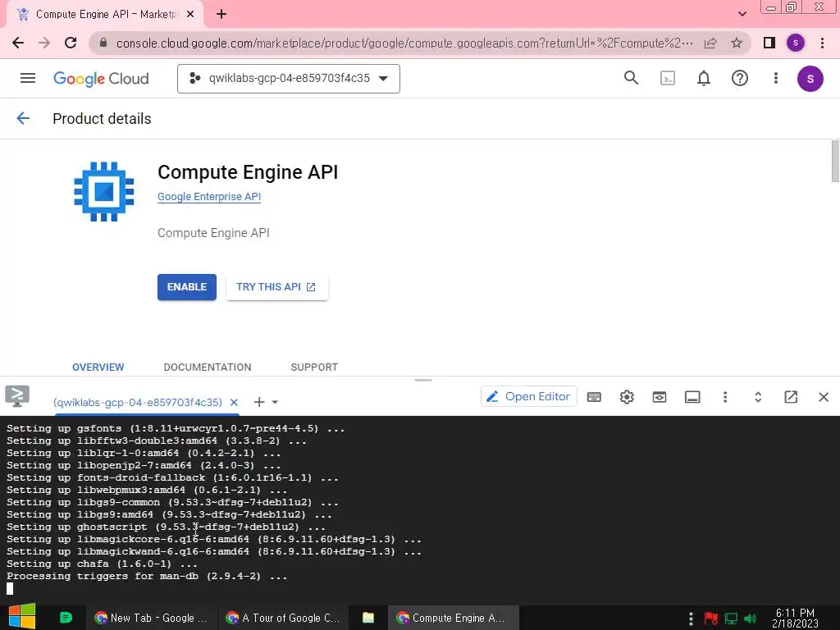Switch to the SUPPORT tab
Image resolution: width=840 pixels, height=630 pixels.
[x=314, y=367]
